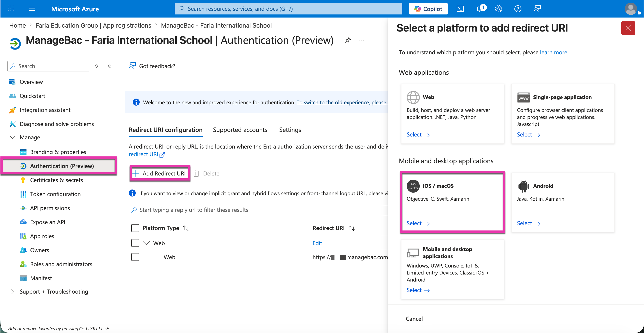Collapse the Manage section in the sidebar

12,137
